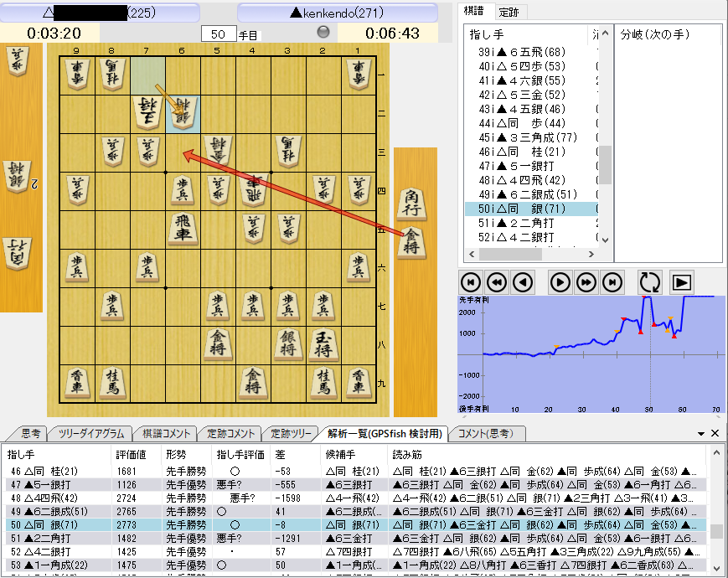Select move 51 ▲2二角打 in move list

[530, 223]
